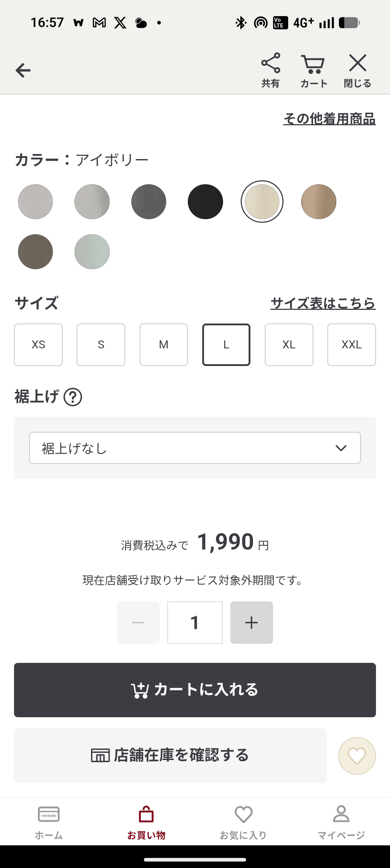
Task: Select size XL
Action: coord(289,345)
